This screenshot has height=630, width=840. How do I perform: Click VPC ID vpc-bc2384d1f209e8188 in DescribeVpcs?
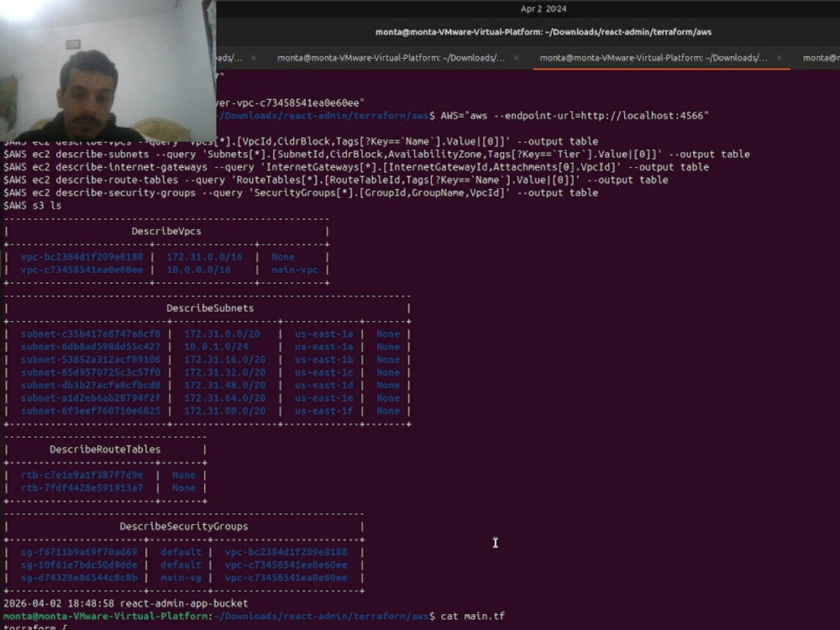82,257
